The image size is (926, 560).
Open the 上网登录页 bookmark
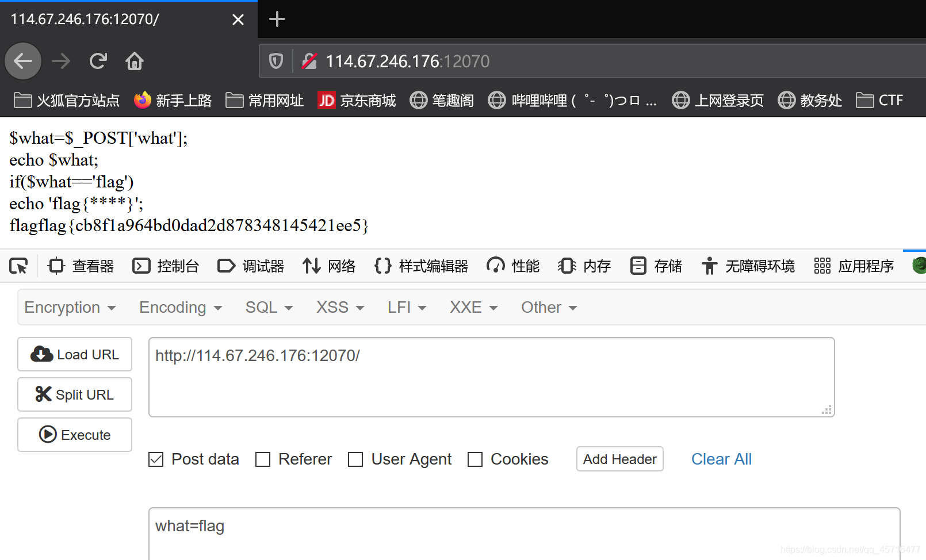pos(718,101)
